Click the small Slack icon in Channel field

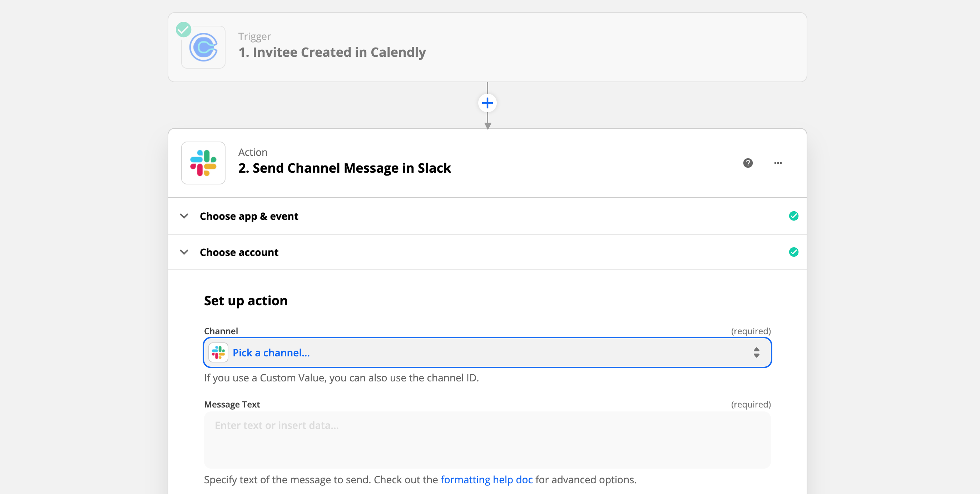coord(218,352)
